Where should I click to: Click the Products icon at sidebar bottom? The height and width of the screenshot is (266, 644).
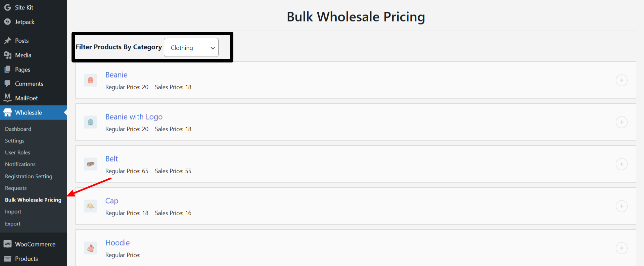(x=7, y=259)
